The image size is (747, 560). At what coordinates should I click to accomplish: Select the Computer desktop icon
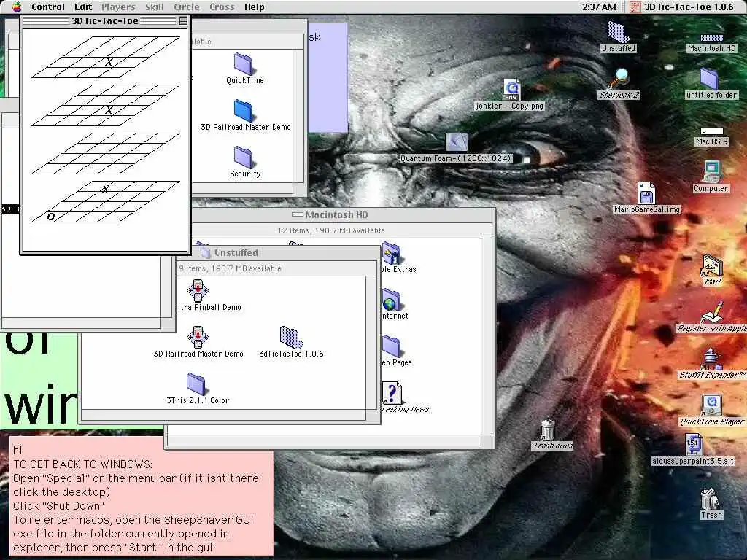(711, 176)
